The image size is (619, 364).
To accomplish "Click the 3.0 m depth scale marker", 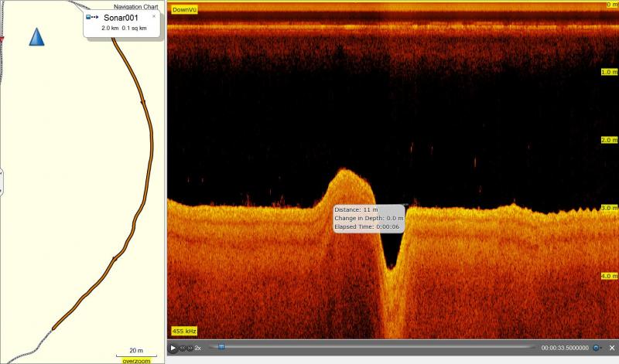I will (609, 208).
